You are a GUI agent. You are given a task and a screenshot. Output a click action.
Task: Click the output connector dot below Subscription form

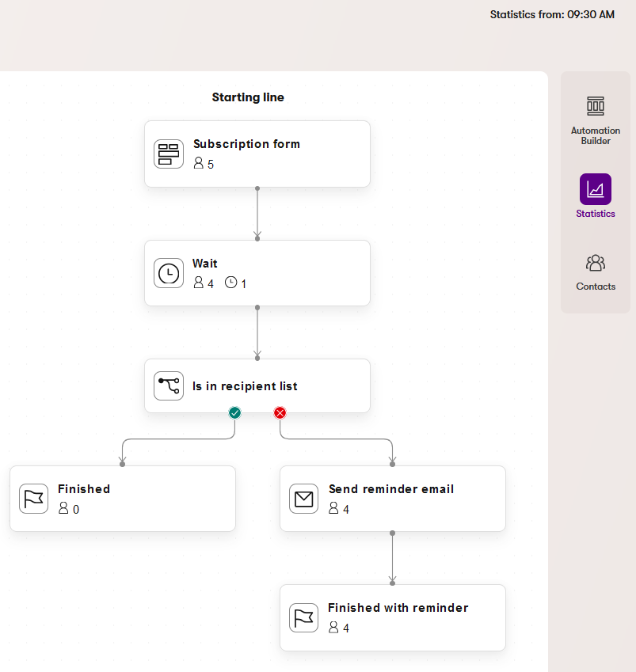257,188
